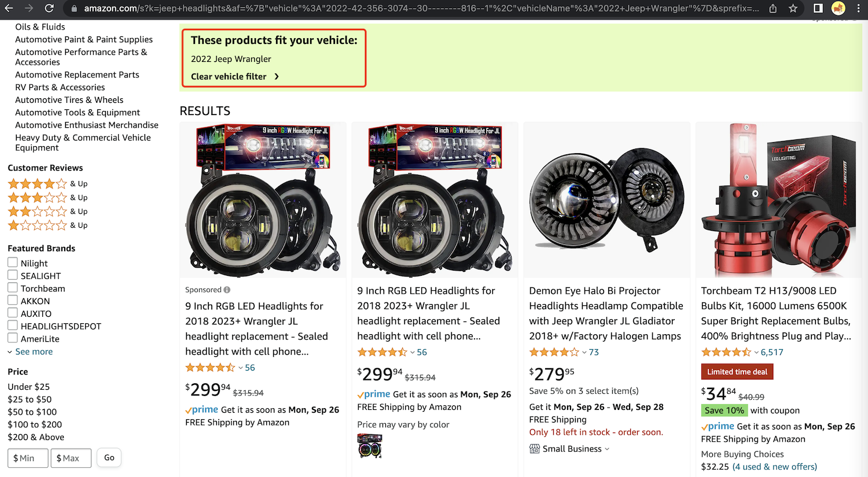
Task: Click the share icon in the address bar
Action: click(773, 9)
